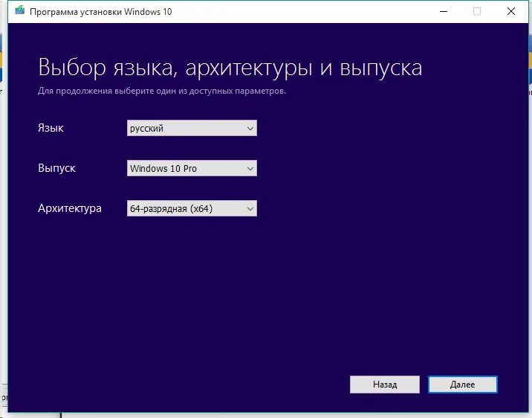Click the Назад button
The image size is (532, 418).
click(x=385, y=385)
